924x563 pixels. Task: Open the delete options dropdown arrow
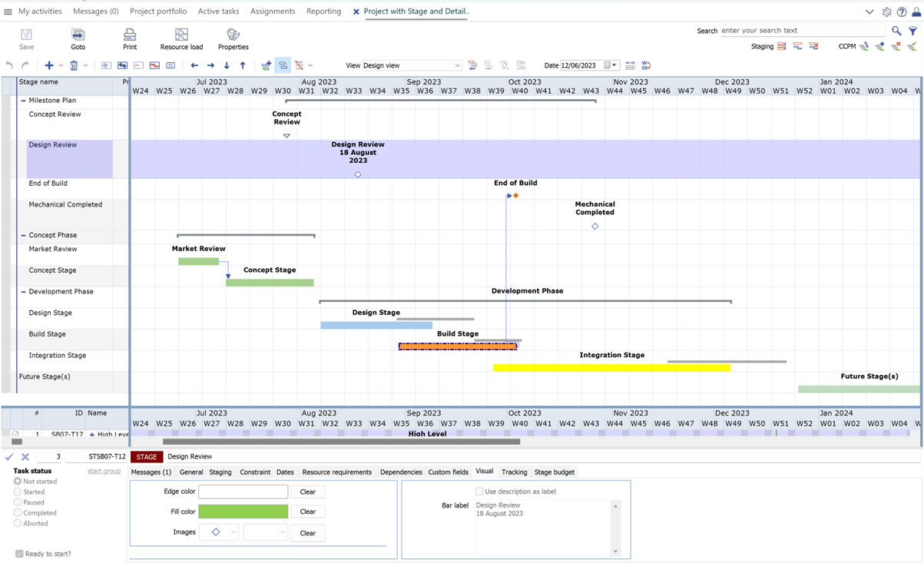pos(85,65)
